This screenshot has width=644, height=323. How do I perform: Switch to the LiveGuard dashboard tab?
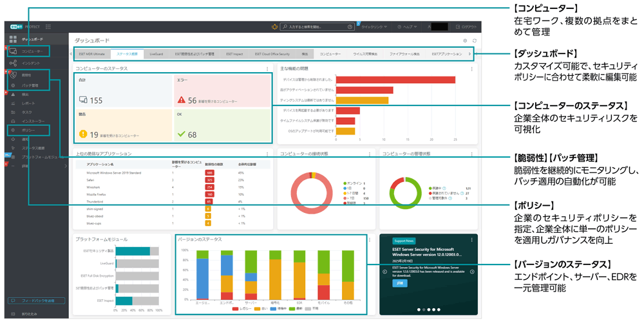[156, 54]
